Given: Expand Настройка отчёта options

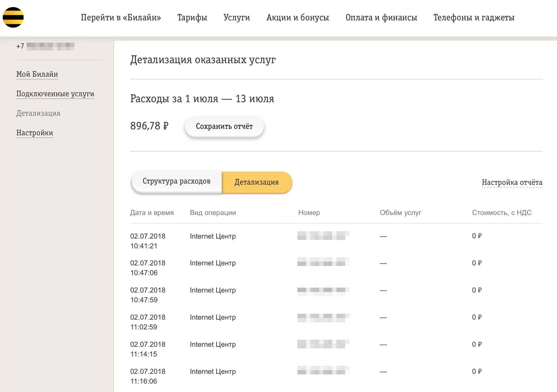Looking at the screenshot, I should (512, 182).
